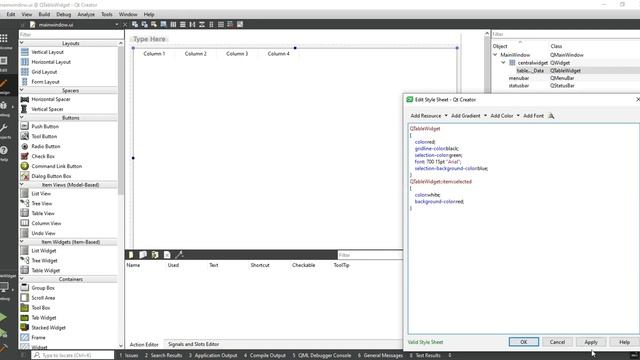Open the Edit menu
The image size is (640, 360).
pos(11,14)
